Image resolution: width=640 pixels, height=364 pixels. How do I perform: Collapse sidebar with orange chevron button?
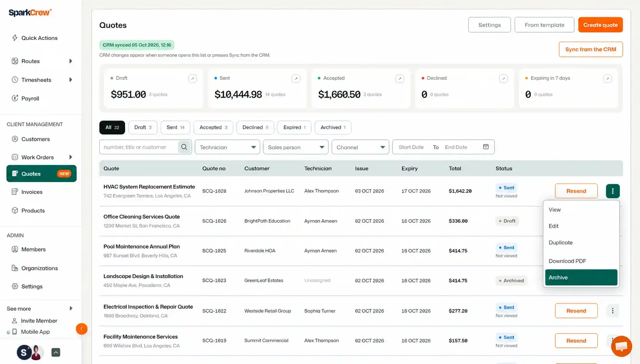point(82,329)
